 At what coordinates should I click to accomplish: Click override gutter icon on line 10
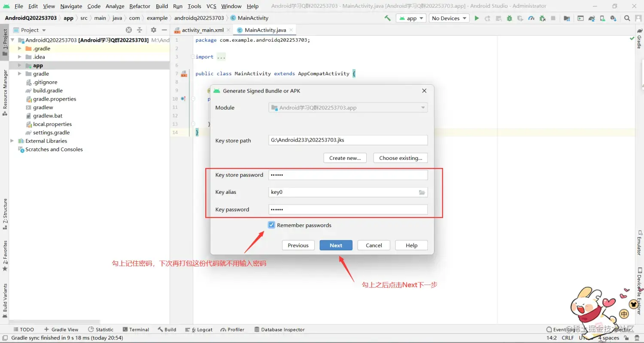pos(183,99)
